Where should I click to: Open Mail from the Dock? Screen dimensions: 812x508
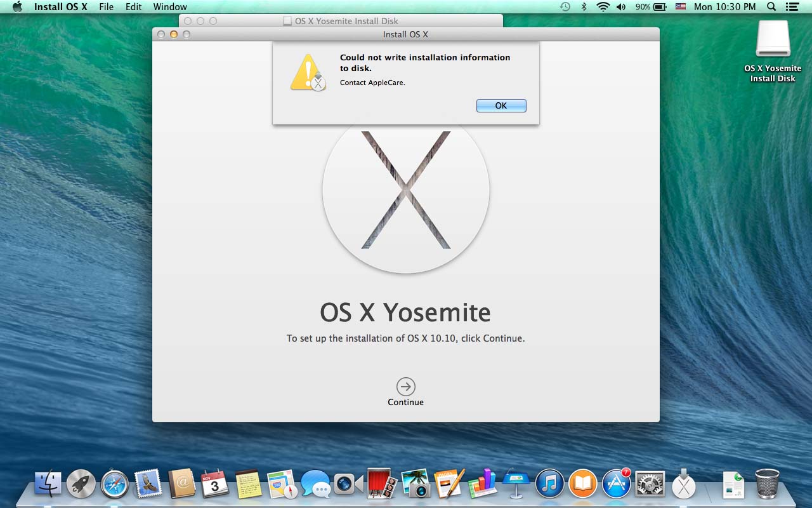click(148, 485)
